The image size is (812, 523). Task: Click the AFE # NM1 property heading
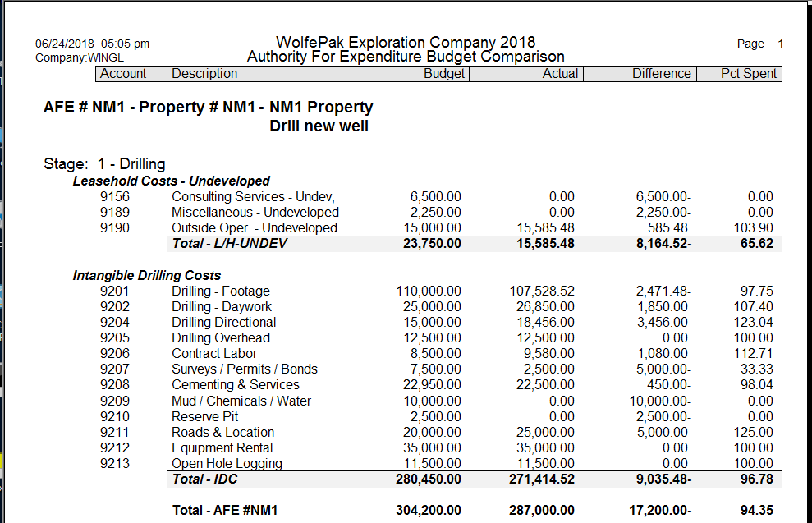coord(209,107)
